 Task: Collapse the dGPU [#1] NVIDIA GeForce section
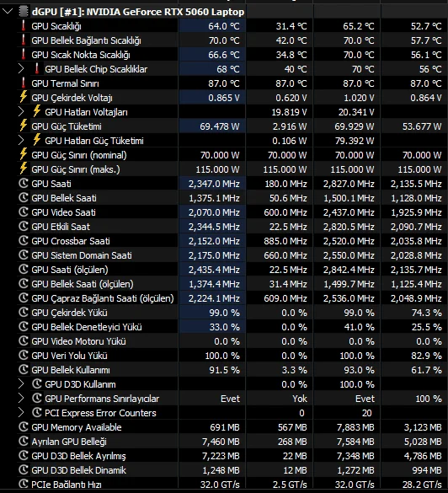coord(8,12)
